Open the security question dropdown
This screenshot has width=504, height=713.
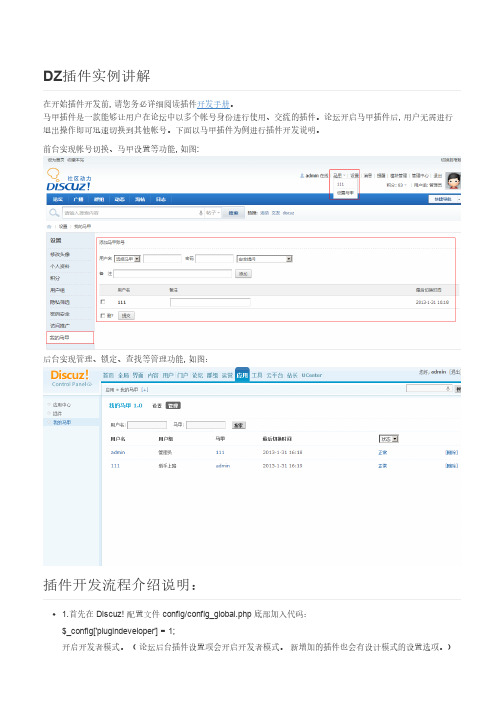(x=264, y=259)
